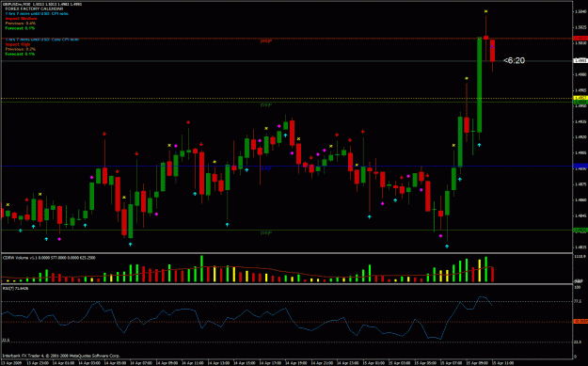The image size is (588, 366).
Task: Click the Interbank FX Trader 4 copyright text
Action: (61, 356)
